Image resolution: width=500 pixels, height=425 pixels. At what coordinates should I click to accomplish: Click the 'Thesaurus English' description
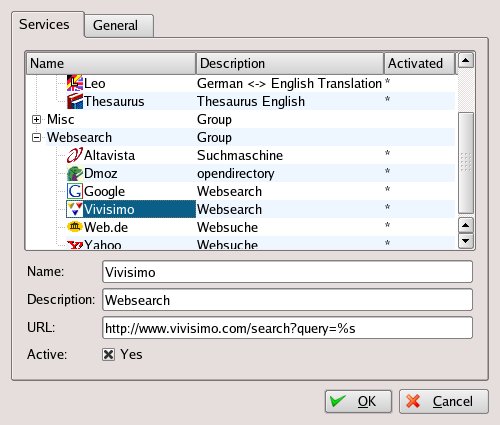point(251,101)
